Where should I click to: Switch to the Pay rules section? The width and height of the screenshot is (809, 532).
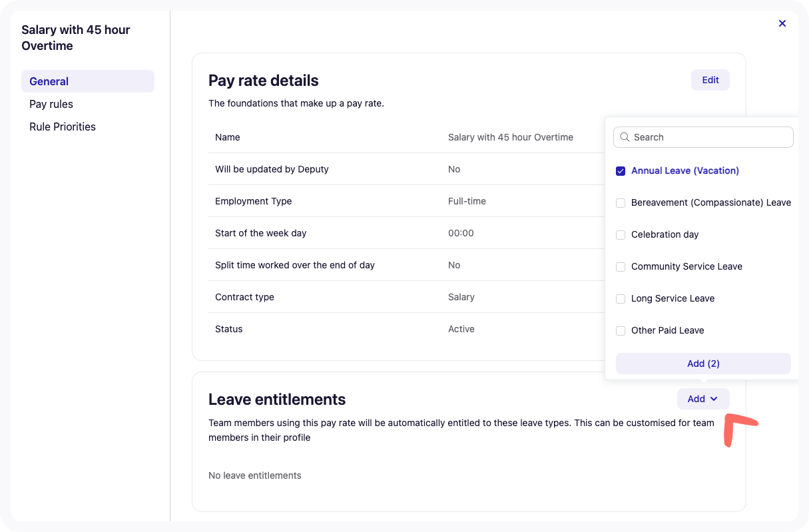pos(51,104)
